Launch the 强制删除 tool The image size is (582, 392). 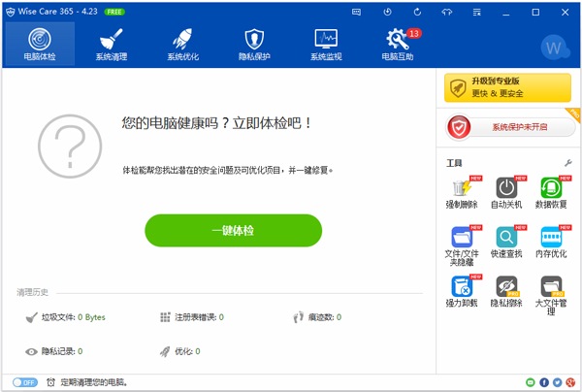pos(462,193)
